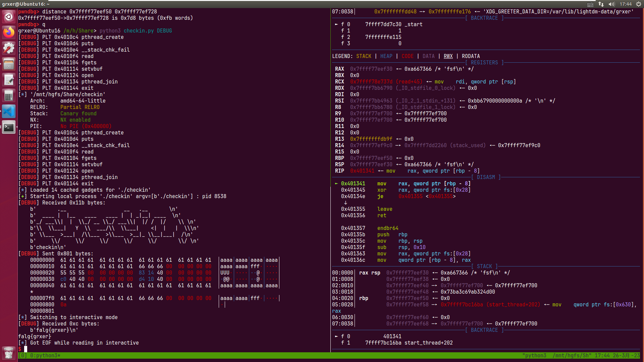Image resolution: width=644 pixels, height=362 pixels.
Task: Open the keyboard input indicator
Action: click(590, 4)
